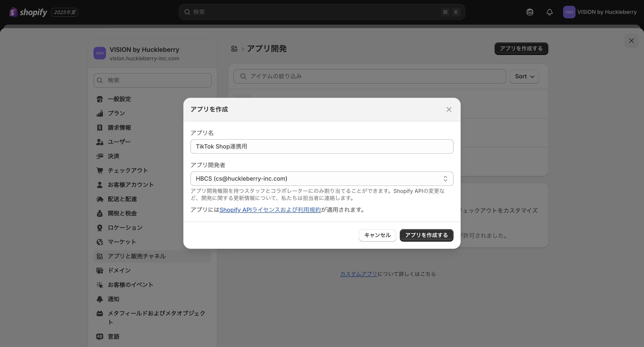Click the plan icon beside プラン
This screenshot has width=644, height=347.
tap(100, 113)
